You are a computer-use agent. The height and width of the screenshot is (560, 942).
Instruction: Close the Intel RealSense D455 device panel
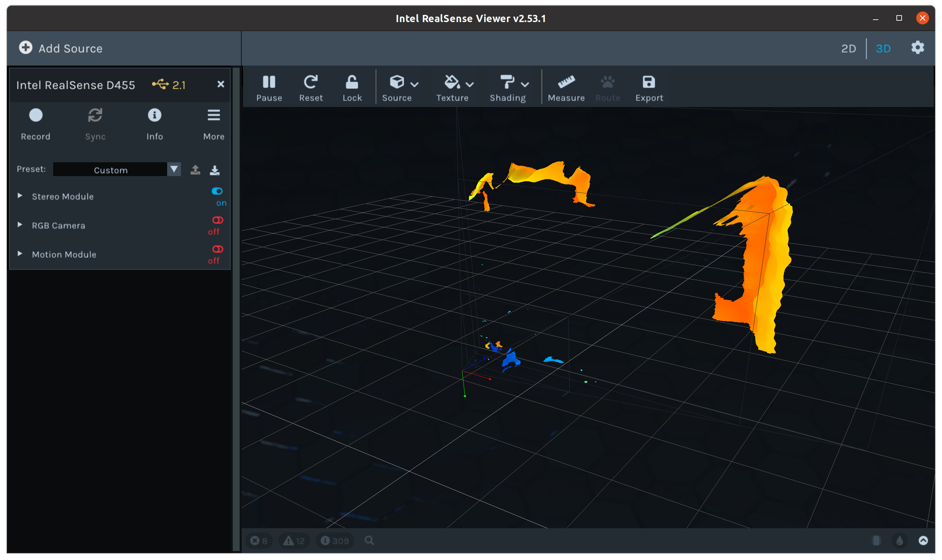coord(221,84)
